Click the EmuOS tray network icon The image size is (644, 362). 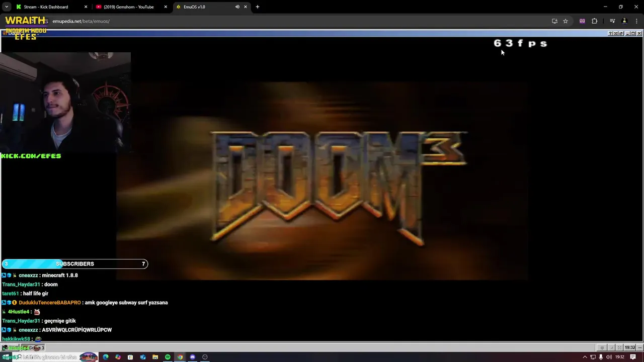click(x=611, y=348)
